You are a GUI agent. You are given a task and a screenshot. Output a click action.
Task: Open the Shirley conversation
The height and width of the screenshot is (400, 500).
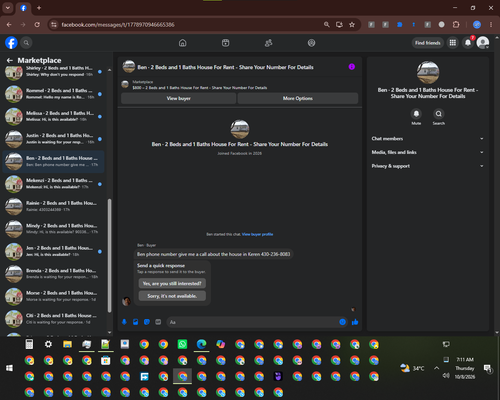(x=54, y=71)
